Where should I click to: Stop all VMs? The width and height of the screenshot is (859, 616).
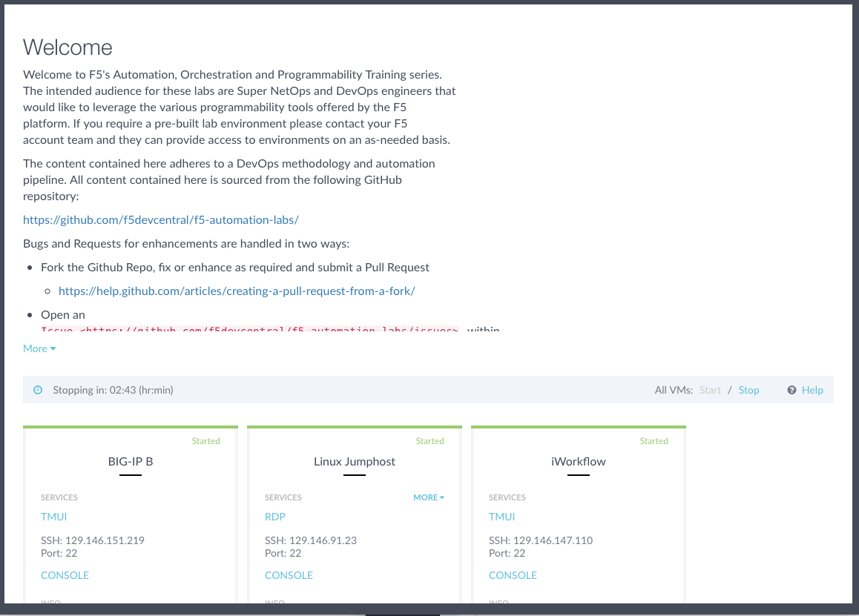pyautogui.click(x=748, y=390)
